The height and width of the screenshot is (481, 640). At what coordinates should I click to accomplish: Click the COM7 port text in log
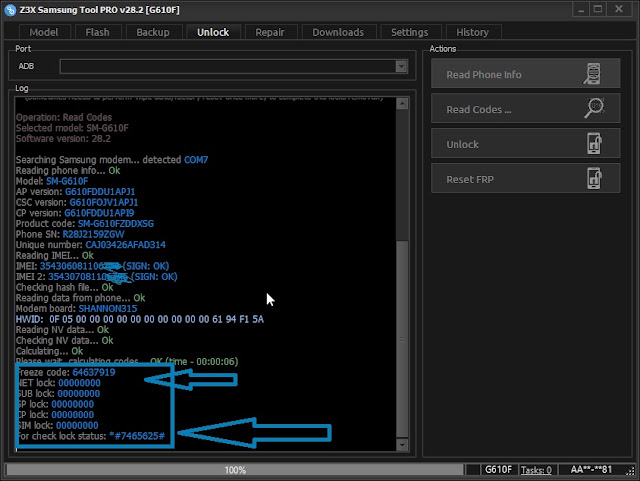click(x=196, y=160)
